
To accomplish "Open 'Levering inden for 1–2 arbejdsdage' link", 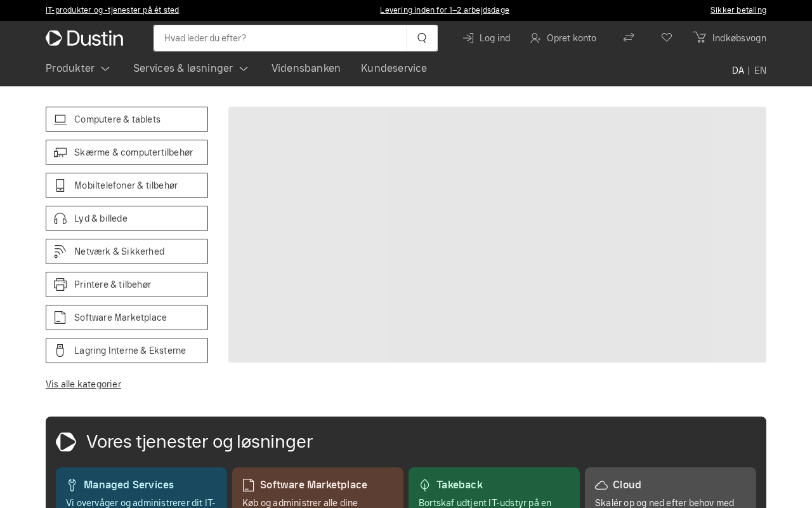I will coord(445,10).
